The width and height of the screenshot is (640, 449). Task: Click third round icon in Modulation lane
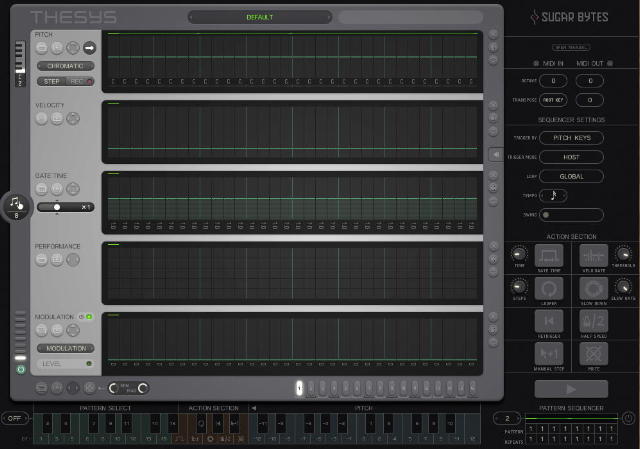(x=73, y=330)
